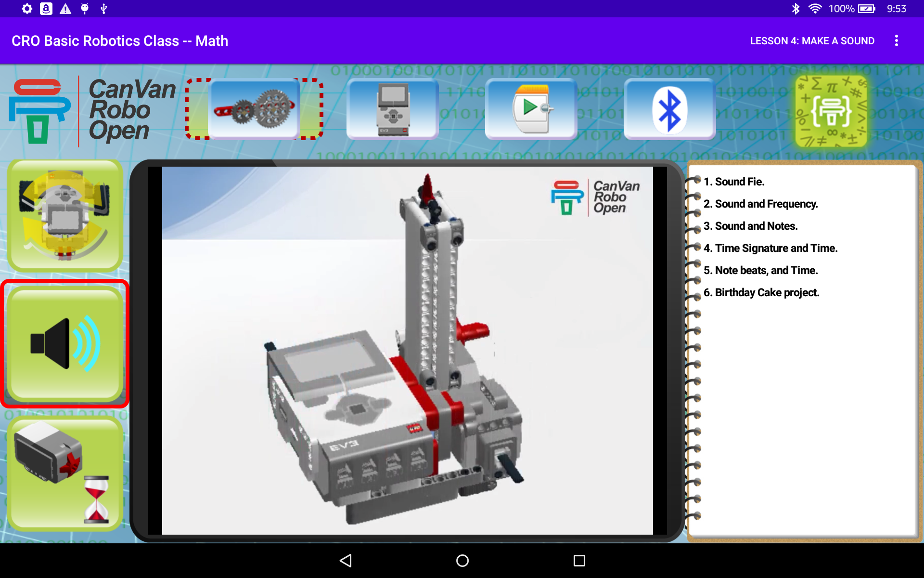Select the highlighted speaker sound icon

[65, 343]
